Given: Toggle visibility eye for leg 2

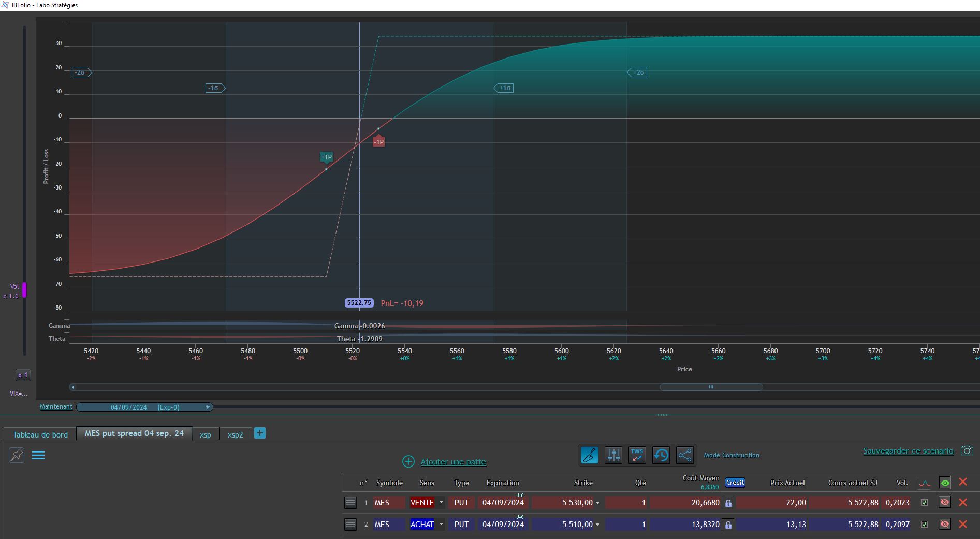Looking at the screenshot, I should tap(945, 525).
